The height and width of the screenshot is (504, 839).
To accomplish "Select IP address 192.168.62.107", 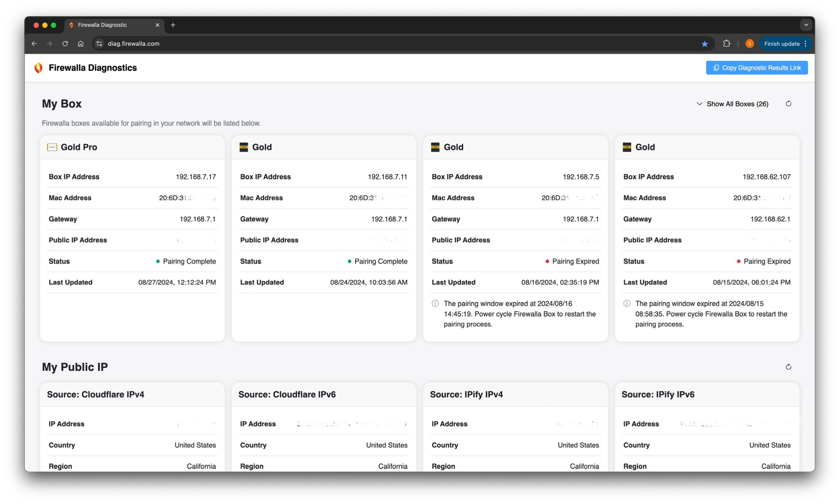I will coord(766,177).
